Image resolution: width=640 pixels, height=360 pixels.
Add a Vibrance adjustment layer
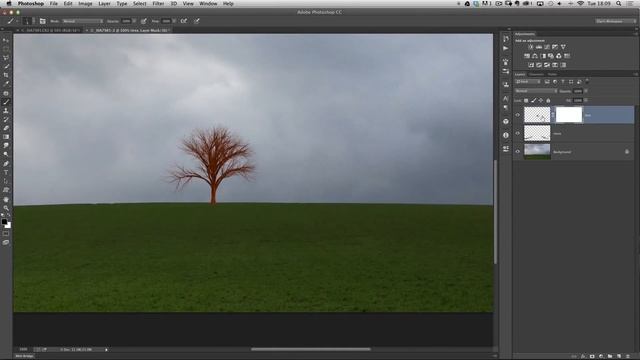[x=563, y=47]
